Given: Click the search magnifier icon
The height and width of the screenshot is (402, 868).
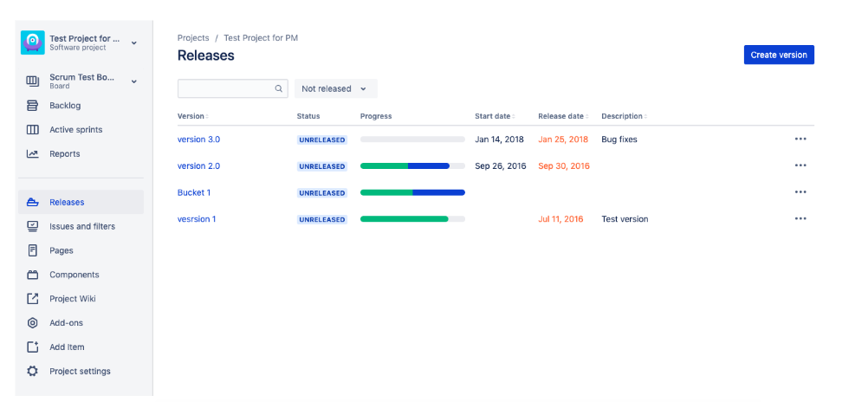Looking at the screenshot, I should [x=279, y=88].
